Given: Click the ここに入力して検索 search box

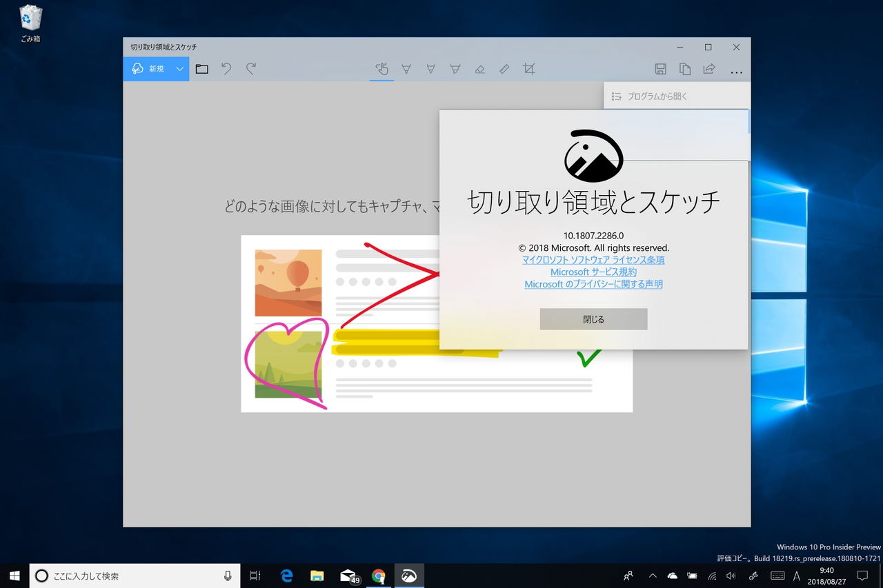Looking at the screenshot, I should (x=135, y=576).
